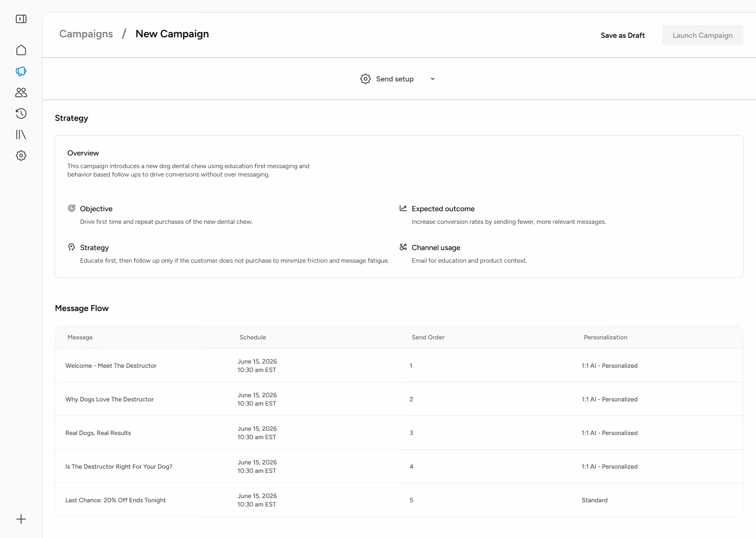Open the Library sidebar icon
The image size is (756, 538).
coord(21,134)
